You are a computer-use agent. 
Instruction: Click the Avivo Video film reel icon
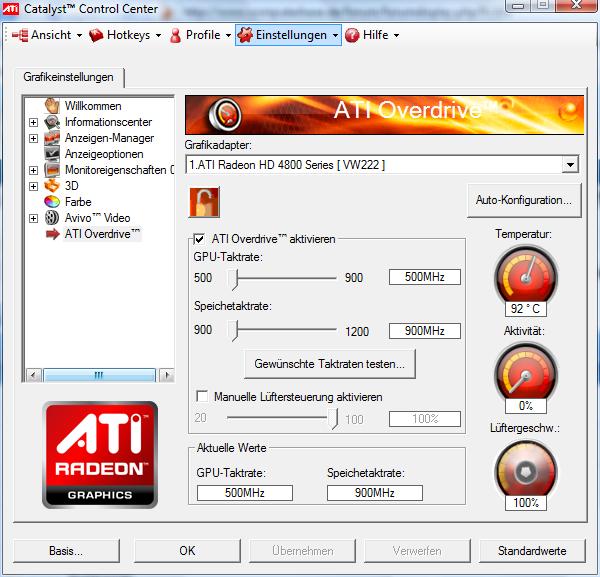[52, 218]
